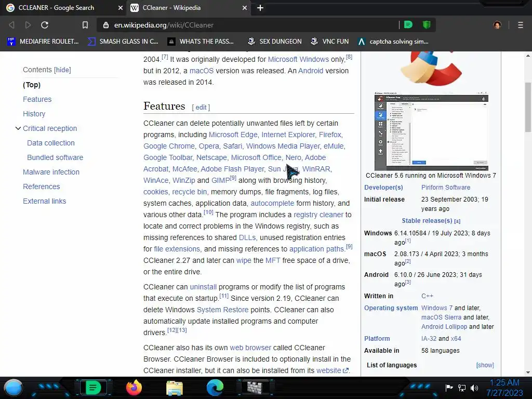Edit Stable release(s) via the [±] link
Image resolution: width=532 pixels, height=399 pixels.
457,221
